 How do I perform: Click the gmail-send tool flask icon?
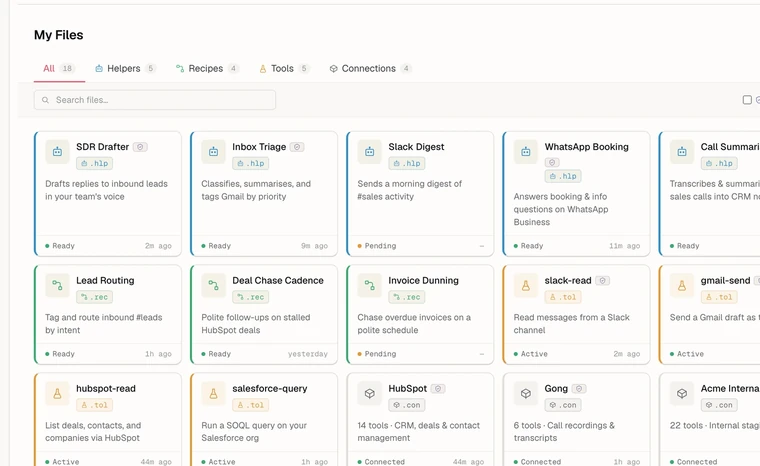pos(681,285)
